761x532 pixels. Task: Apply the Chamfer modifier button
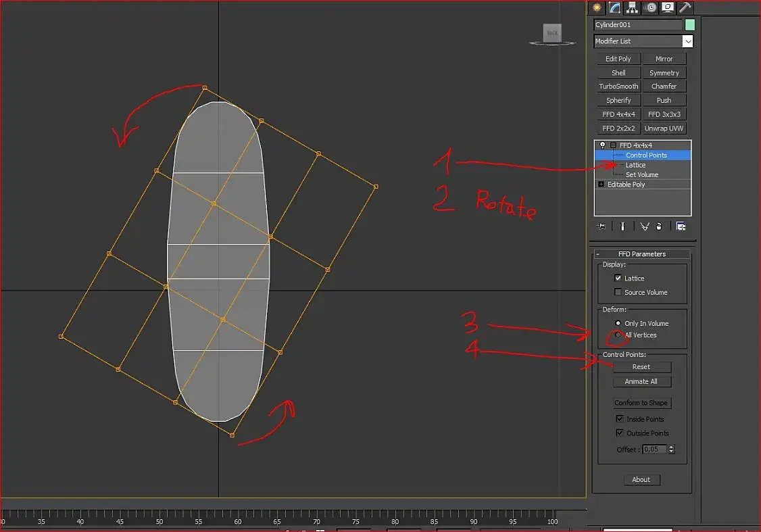[664, 87]
